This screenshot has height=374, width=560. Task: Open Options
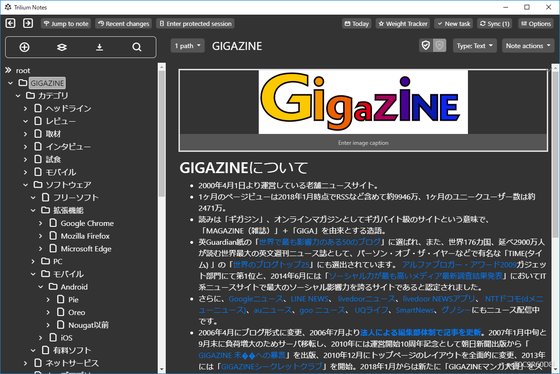click(x=536, y=24)
